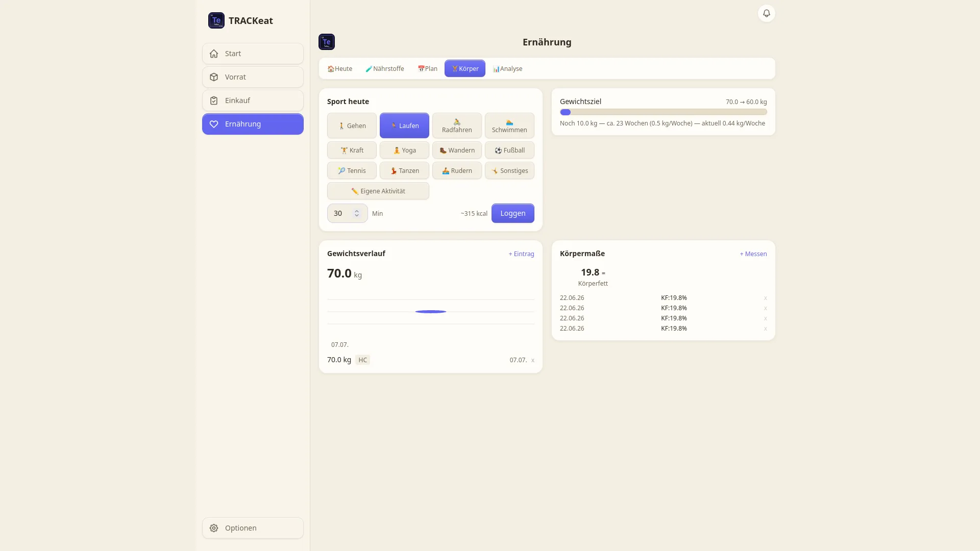This screenshot has width=980, height=551.
Task: Pick the Sonstiges activity
Action: click(509, 170)
